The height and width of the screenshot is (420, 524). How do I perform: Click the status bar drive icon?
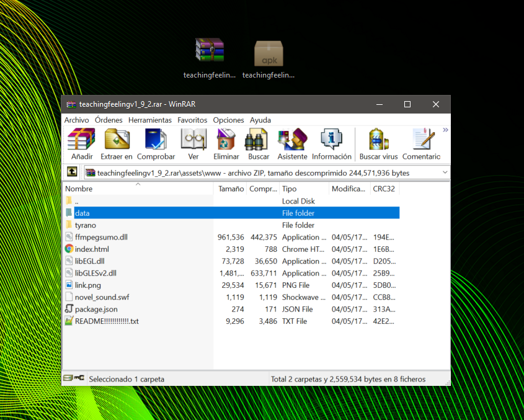[x=68, y=378]
